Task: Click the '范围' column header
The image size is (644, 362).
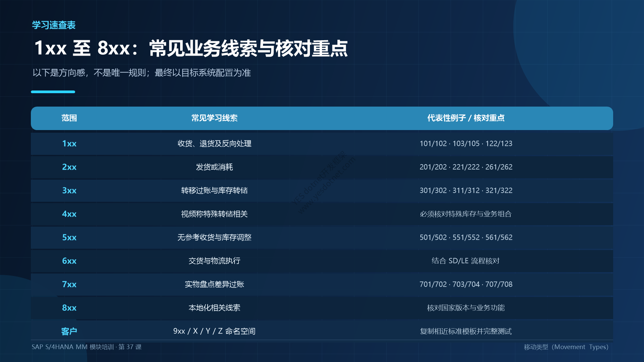Action: (69, 118)
